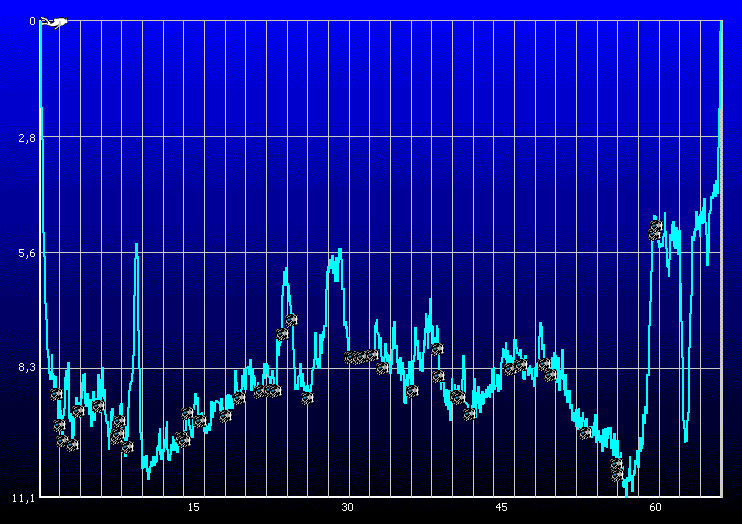Click the depth axis label 8,3
The width and height of the screenshot is (742, 524).
click(27, 367)
